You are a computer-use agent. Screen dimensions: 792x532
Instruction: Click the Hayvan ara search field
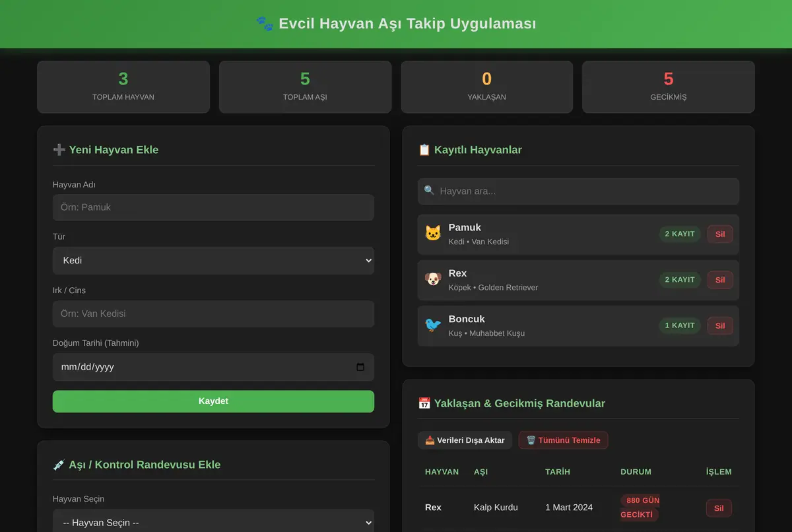pyautogui.click(x=578, y=191)
